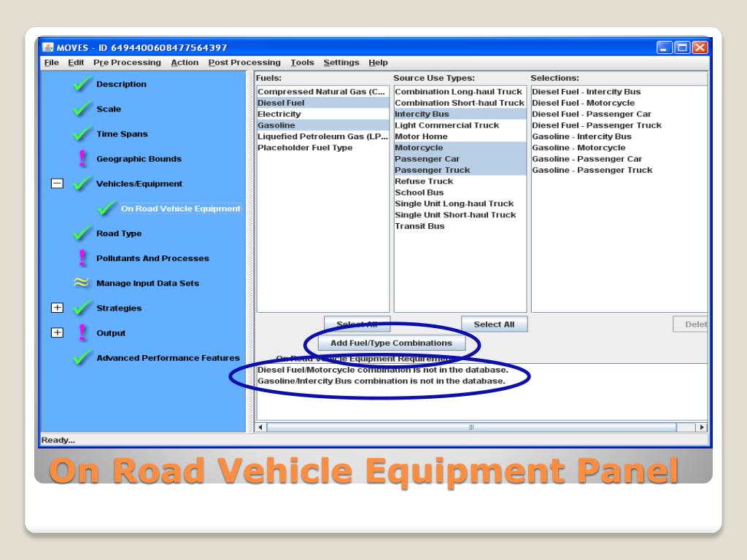Expand the Strategies tree node
The image size is (747, 560).
pos(57,308)
